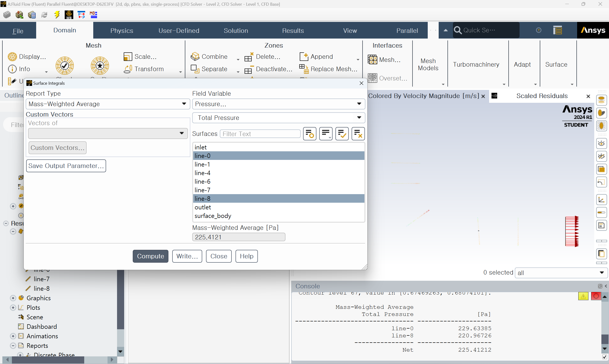Click the yellow lightning bolt icon

pos(57,15)
